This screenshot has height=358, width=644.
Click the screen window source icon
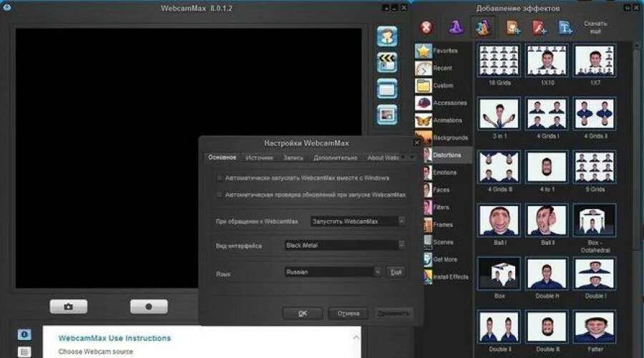pos(387,88)
